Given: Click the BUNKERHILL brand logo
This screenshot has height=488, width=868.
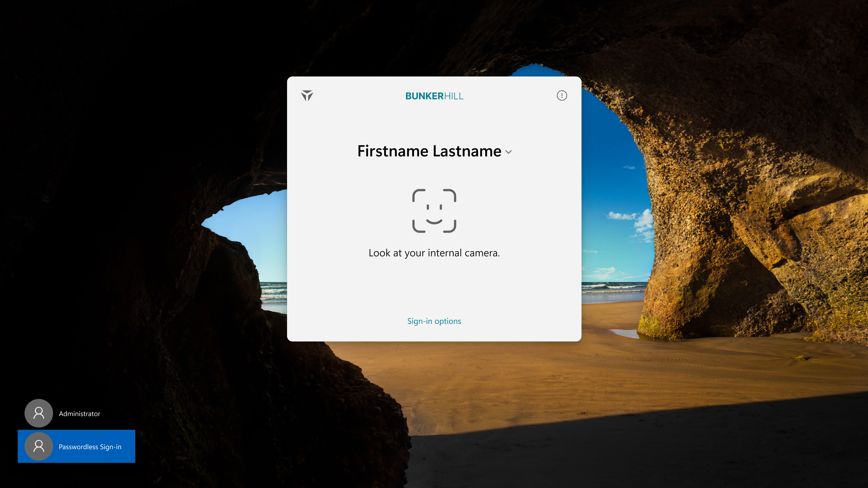Looking at the screenshot, I should point(434,96).
